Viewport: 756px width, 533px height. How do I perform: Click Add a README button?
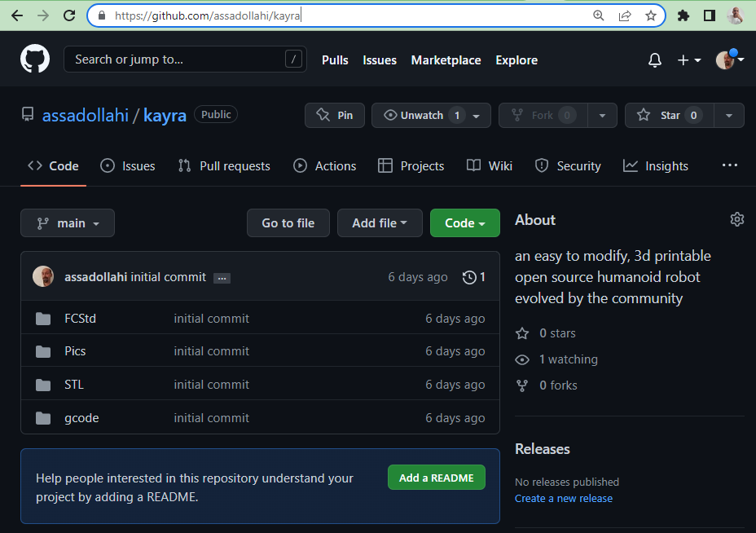(x=437, y=478)
